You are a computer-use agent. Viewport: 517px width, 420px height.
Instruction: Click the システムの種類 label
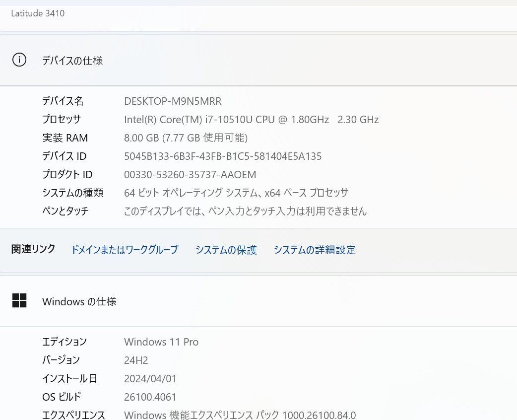73,193
